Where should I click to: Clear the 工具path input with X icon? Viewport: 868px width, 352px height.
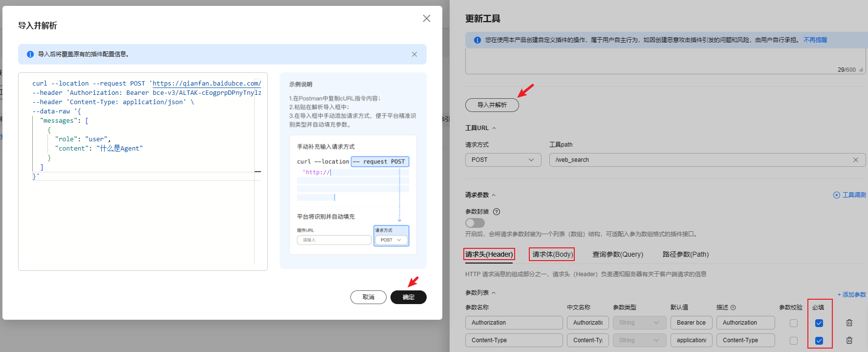[855, 160]
